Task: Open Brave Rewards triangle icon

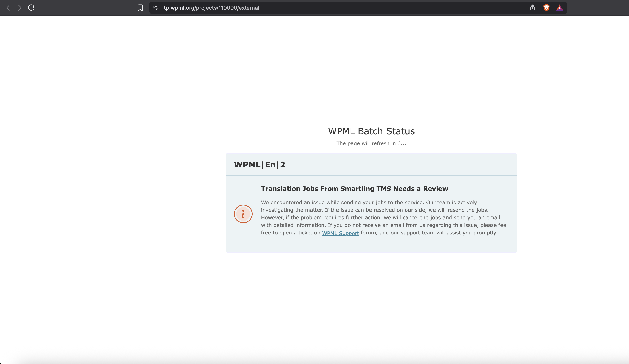Action: click(x=559, y=8)
